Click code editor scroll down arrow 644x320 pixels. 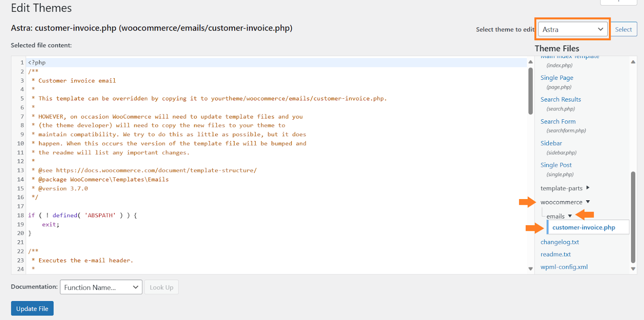click(x=530, y=269)
